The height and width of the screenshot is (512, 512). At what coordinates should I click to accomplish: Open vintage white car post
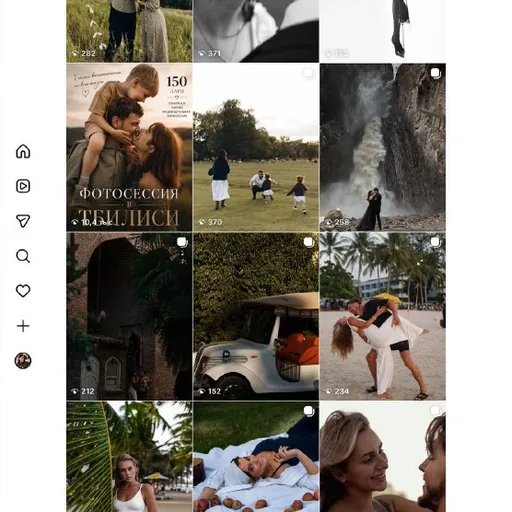tap(256, 316)
